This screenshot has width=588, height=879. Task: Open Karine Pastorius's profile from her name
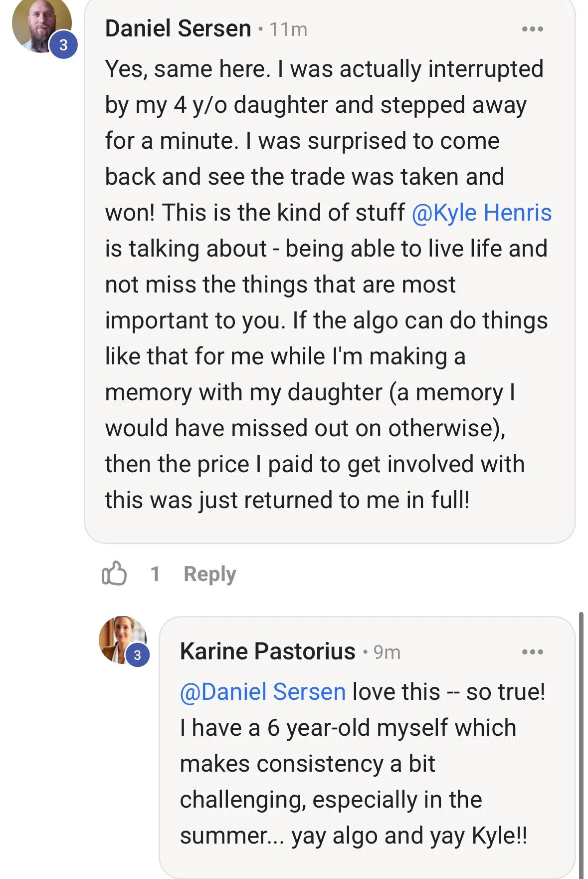coord(268,651)
